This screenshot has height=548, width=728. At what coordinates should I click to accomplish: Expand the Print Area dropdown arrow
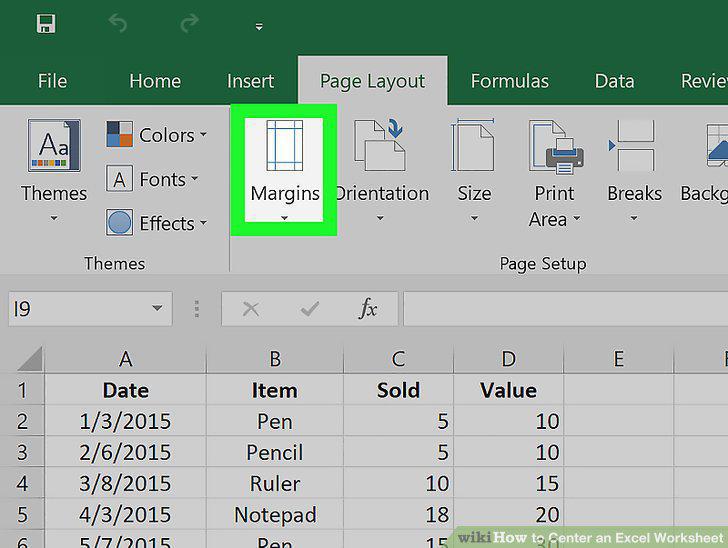[577, 218]
